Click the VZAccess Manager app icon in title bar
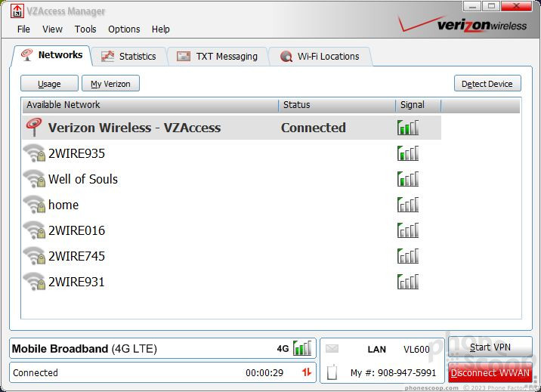Image resolution: width=541 pixels, height=392 pixels. (17, 11)
